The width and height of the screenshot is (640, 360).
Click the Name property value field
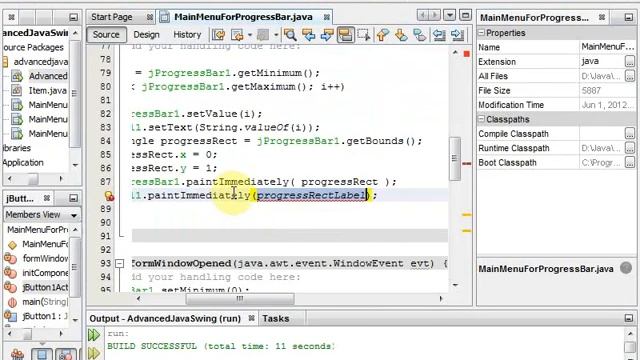[x=607, y=47]
